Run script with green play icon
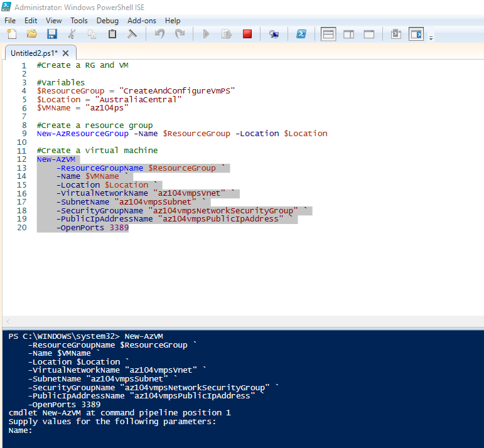Screen dimensions: 484x448 [206, 34]
